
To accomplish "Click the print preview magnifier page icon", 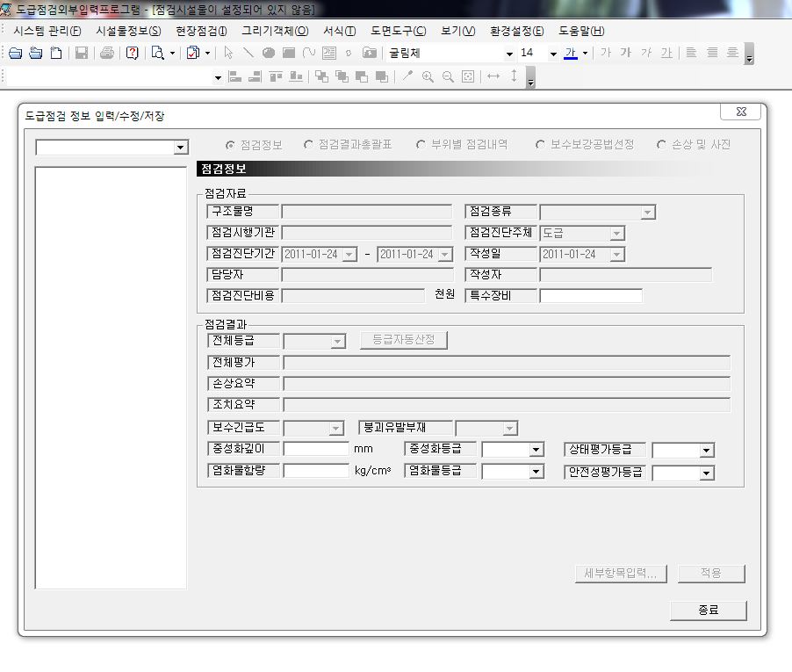I will [158, 53].
